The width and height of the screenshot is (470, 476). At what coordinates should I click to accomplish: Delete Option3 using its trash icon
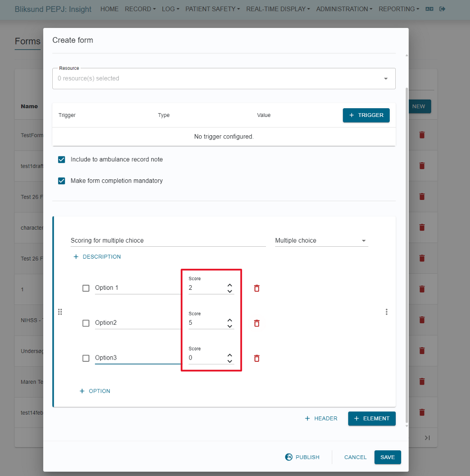(x=257, y=358)
